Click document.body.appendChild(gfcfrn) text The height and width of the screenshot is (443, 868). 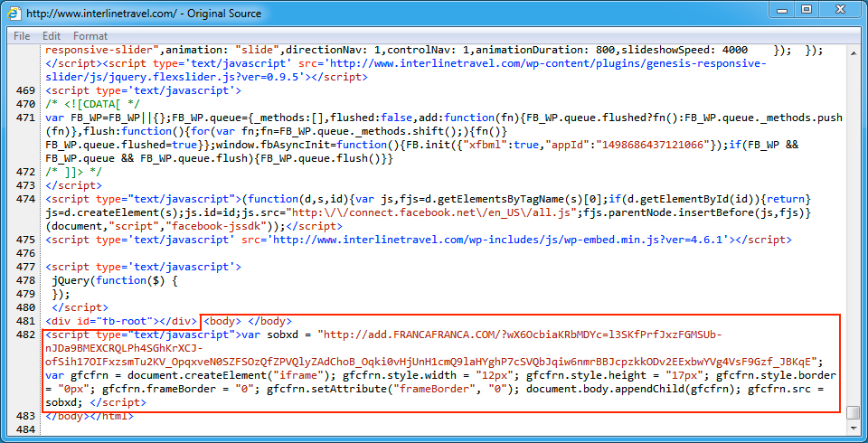tap(632, 389)
